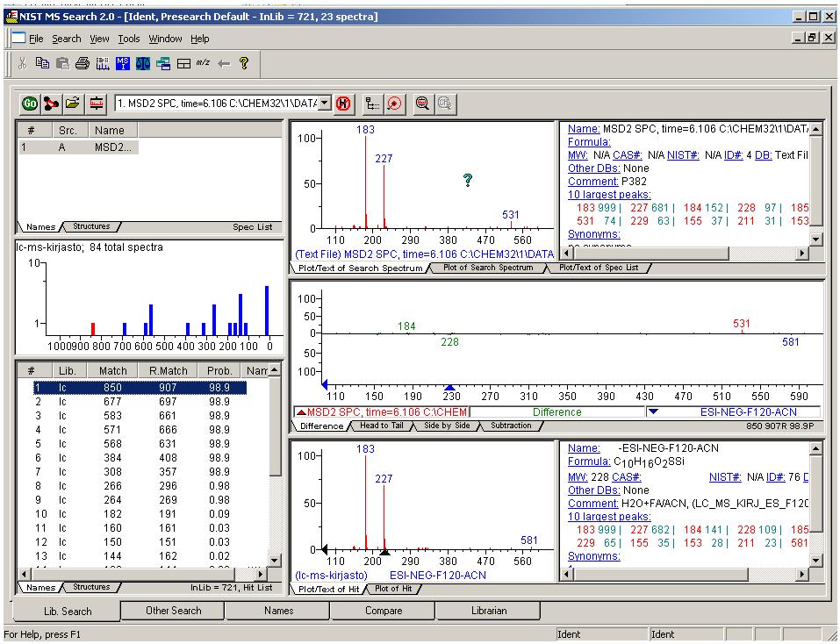Screen dimensions: 840x644
Task: Switch to the Subtraction tab
Action: point(511,426)
